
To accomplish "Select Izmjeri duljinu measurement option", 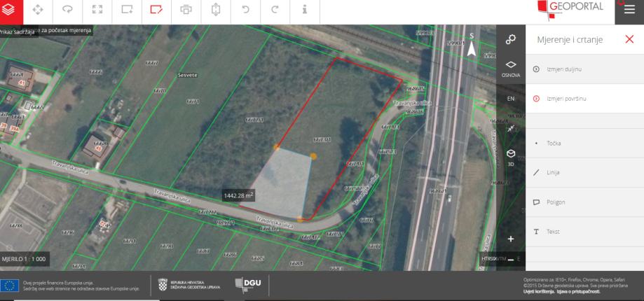I will pos(585,69).
